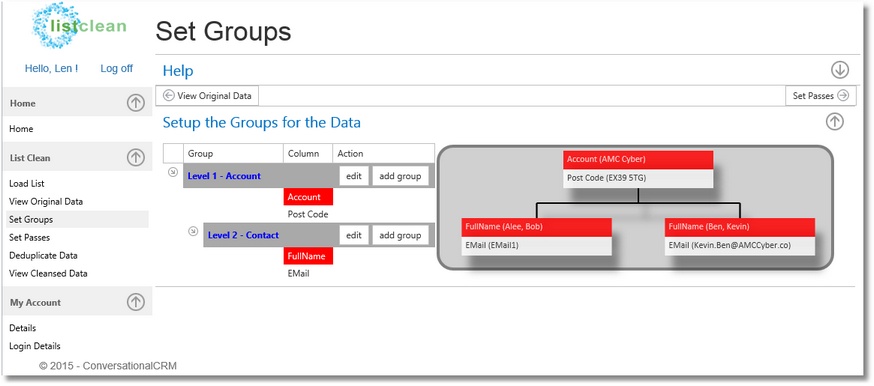Go back to View Original Data button
The width and height of the screenshot is (874, 386).
coord(207,96)
